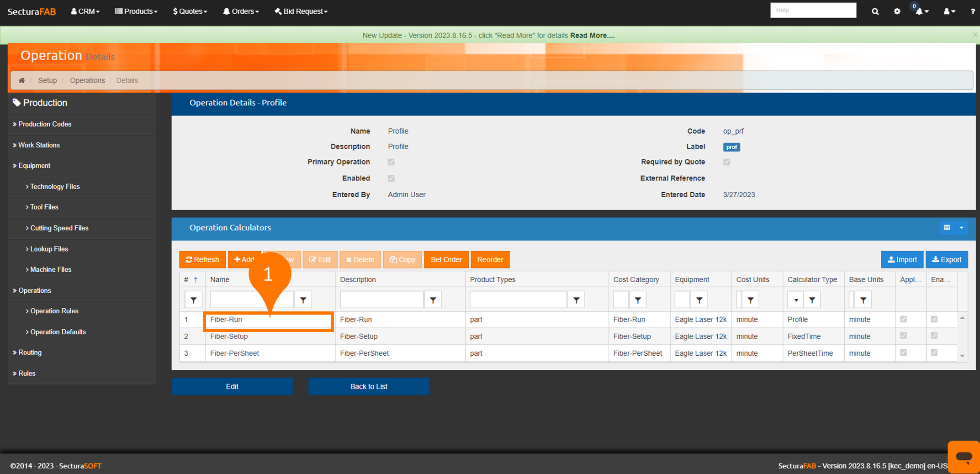Viewport: 980px width, 474px height.
Task: Click the home icon in breadcrumb
Action: [21, 80]
